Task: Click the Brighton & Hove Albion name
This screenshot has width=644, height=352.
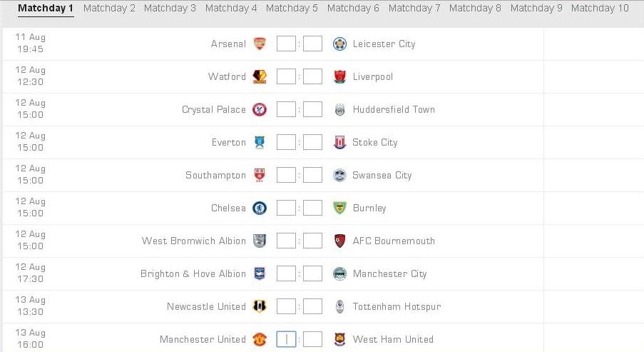Action: point(193,274)
